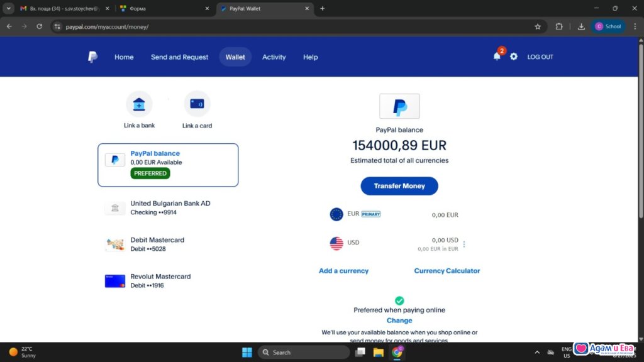The image size is (644, 362).
Task: Switch to the Форма tab
Action: (164, 8)
